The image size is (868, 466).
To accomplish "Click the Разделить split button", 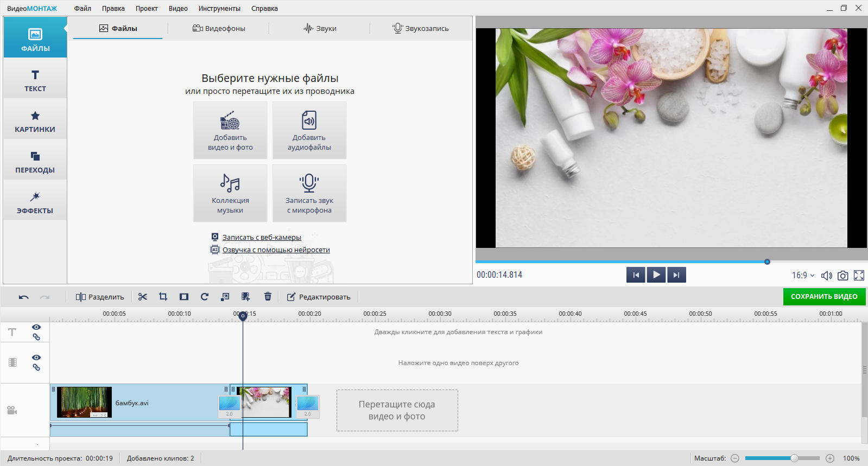I will (100, 297).
